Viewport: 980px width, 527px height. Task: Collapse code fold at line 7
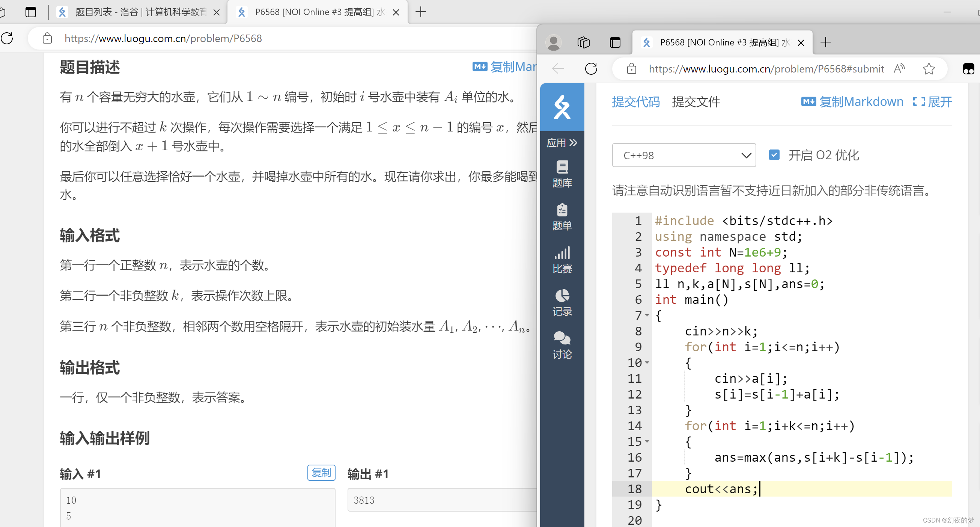tap(647, 315)
